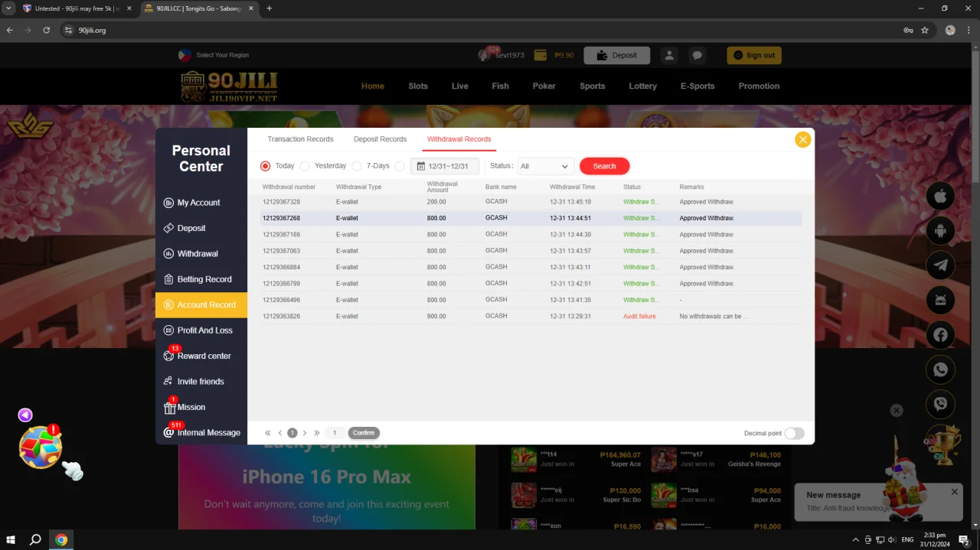The height and width of the screenshot is (550, 980).
Task: Click the Deposit button in header
Action: coord(616,55)
